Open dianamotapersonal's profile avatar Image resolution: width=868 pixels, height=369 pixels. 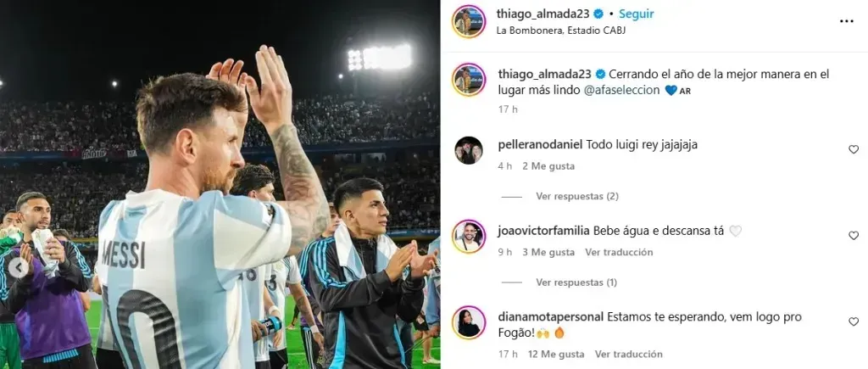(x=469, y=321)
